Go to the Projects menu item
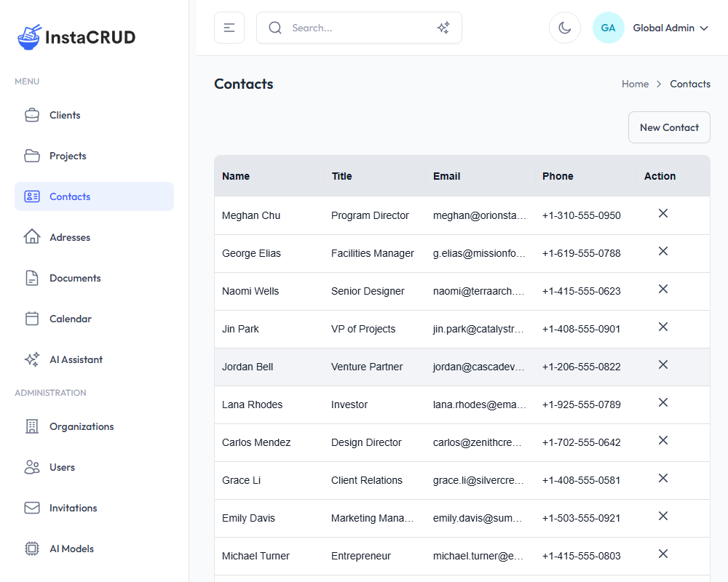This screenshot has width=728, height=582. pos(68,156)
